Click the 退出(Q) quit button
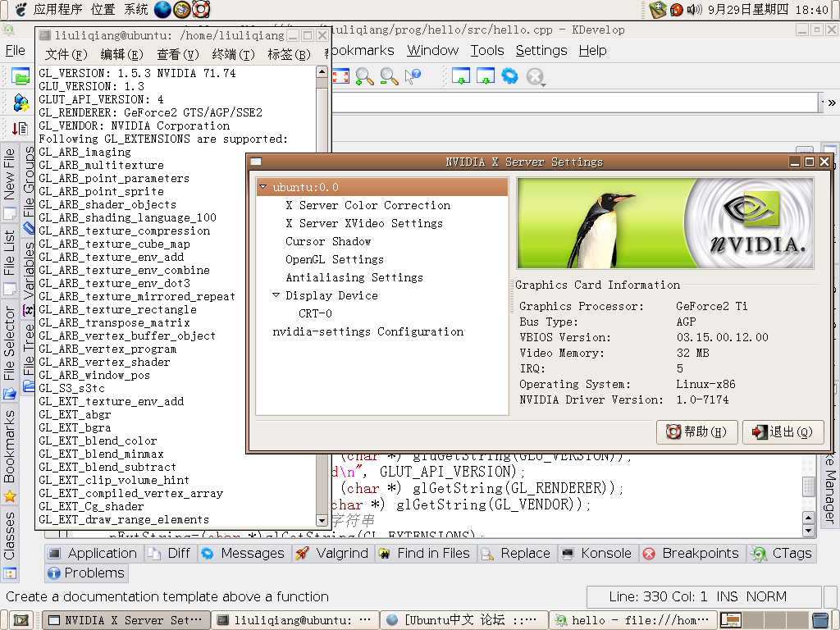The width and height of the screenshot is (840, 630). coord(783,431)
